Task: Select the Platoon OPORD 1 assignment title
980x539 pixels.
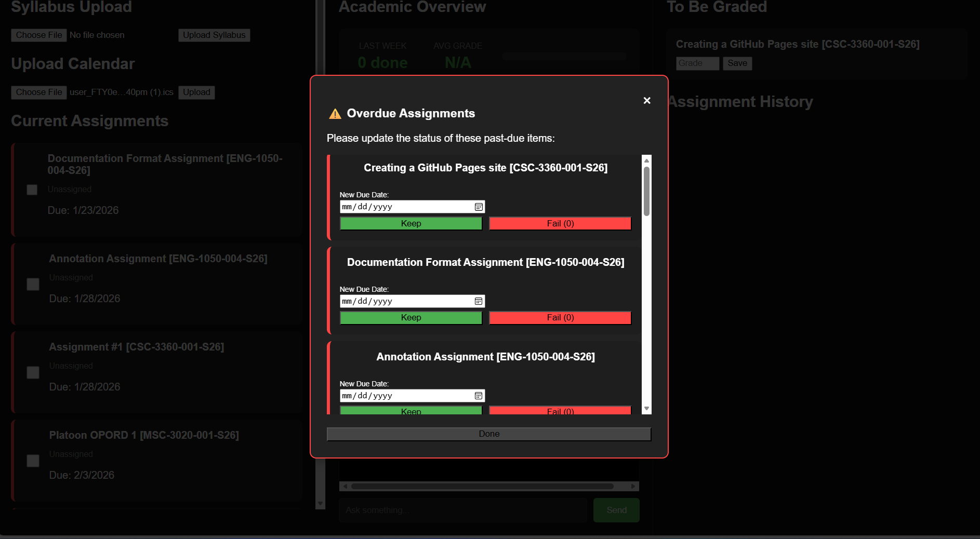Action: (x=144, y=435)
